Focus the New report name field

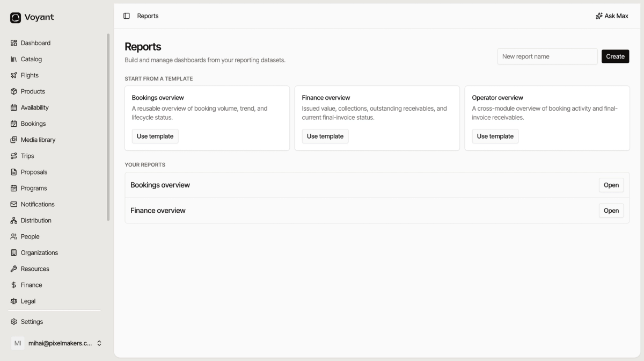click(547, 56)
